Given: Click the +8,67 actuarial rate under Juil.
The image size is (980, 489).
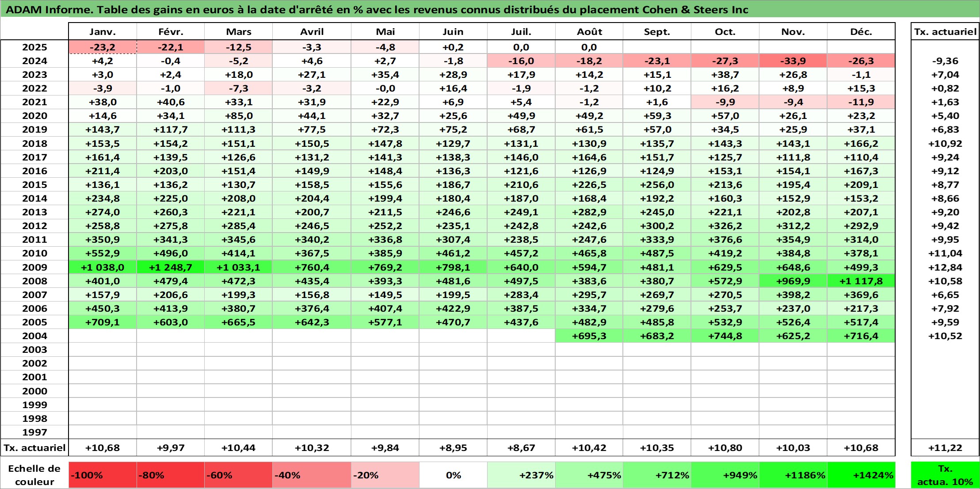Looking at the screenshot, I should click(521, 448).
